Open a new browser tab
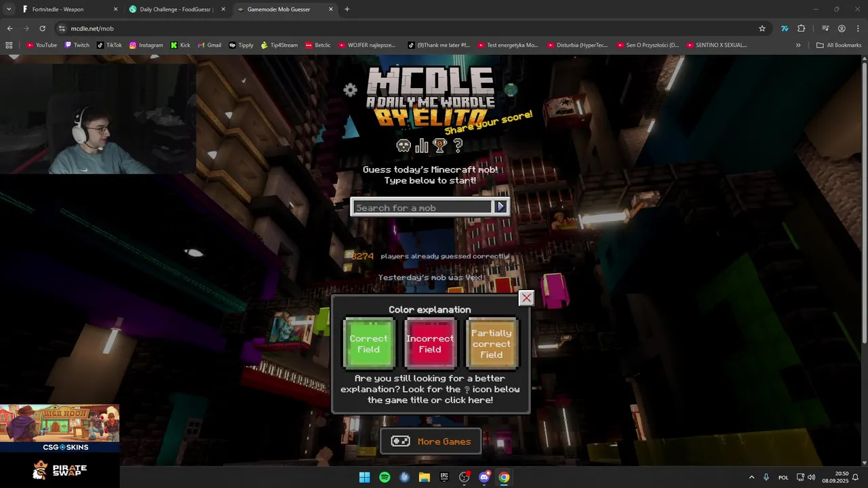Viewport: 868px width, 488px height. [x=347, y=9]
